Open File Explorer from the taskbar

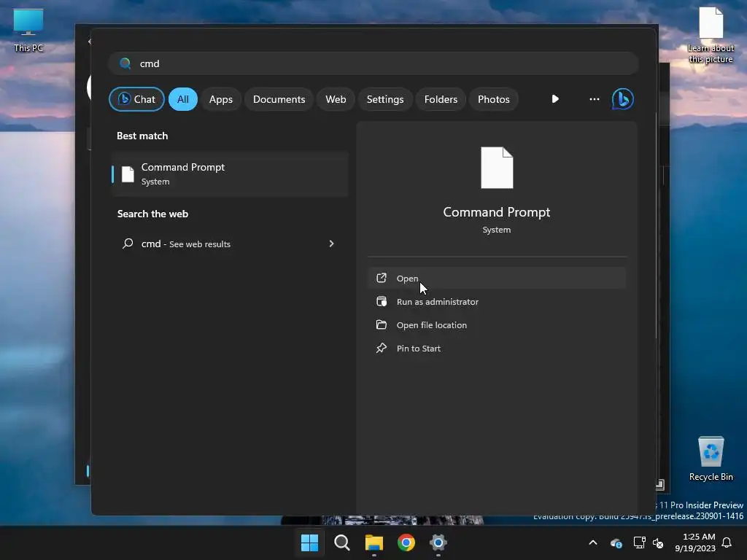pos(374,542)
